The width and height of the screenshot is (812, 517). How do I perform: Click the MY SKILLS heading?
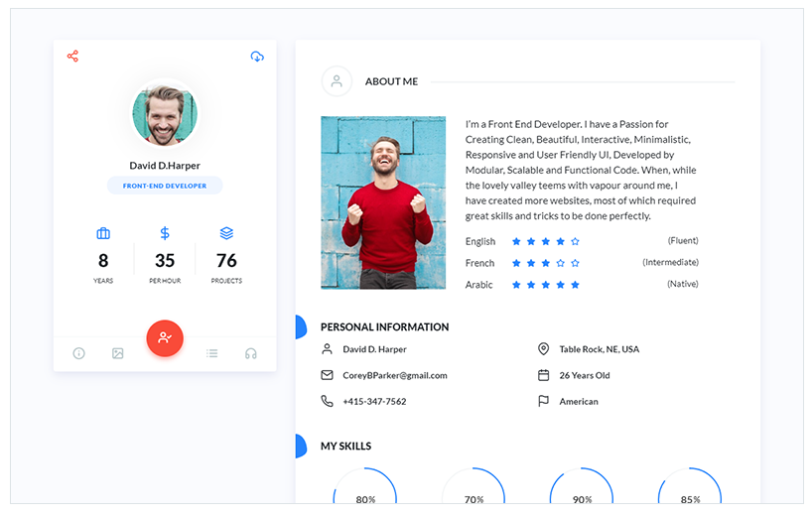click(345, 447)
